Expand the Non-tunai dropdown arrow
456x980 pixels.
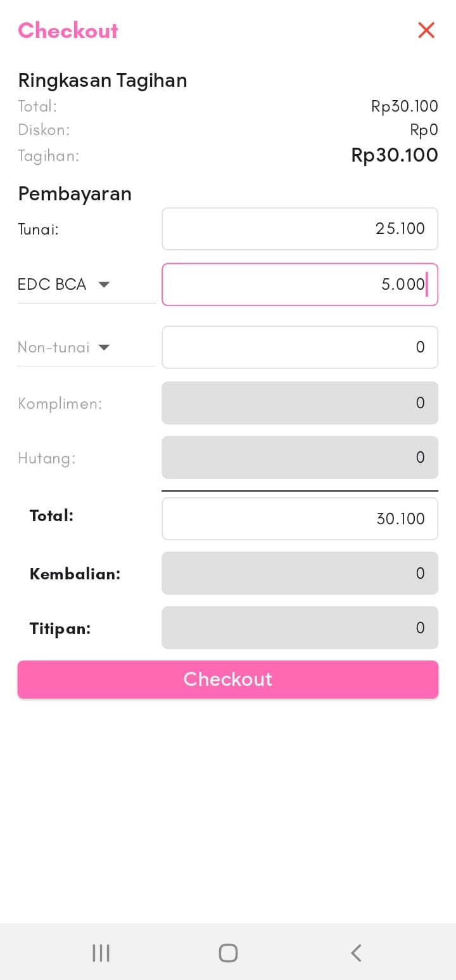(x=104, y=347)
